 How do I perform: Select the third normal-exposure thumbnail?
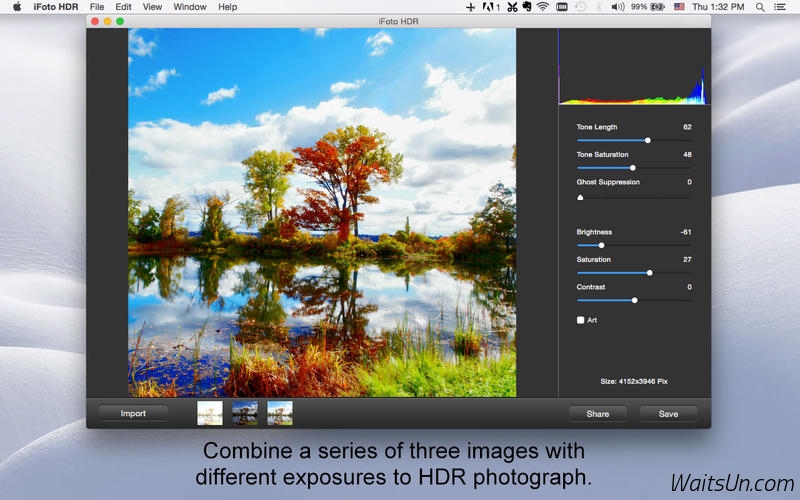[x=280, y=413]
